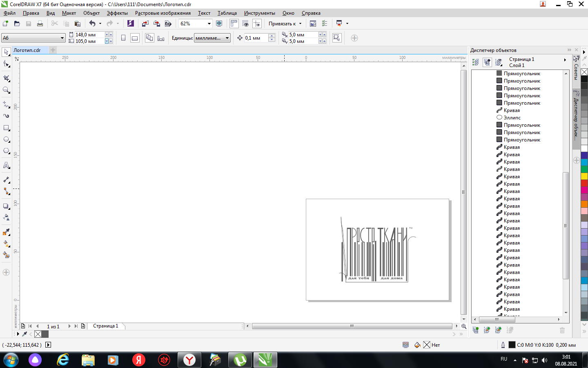This screenshot has height=368, width=588.
Task: Create a new document
Action: [x=6, y=24]
